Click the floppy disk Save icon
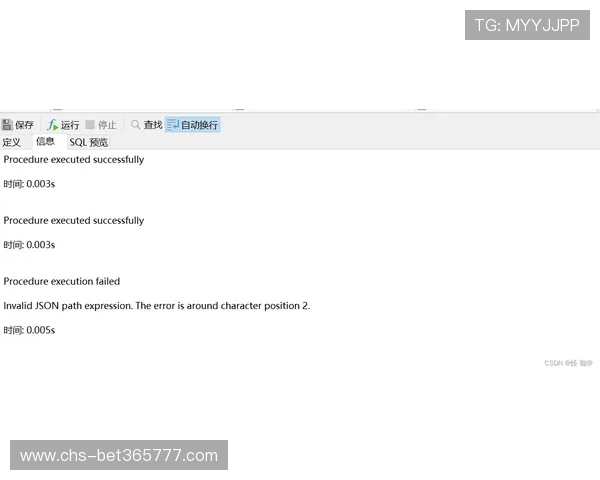 click(x=7, y=125)
